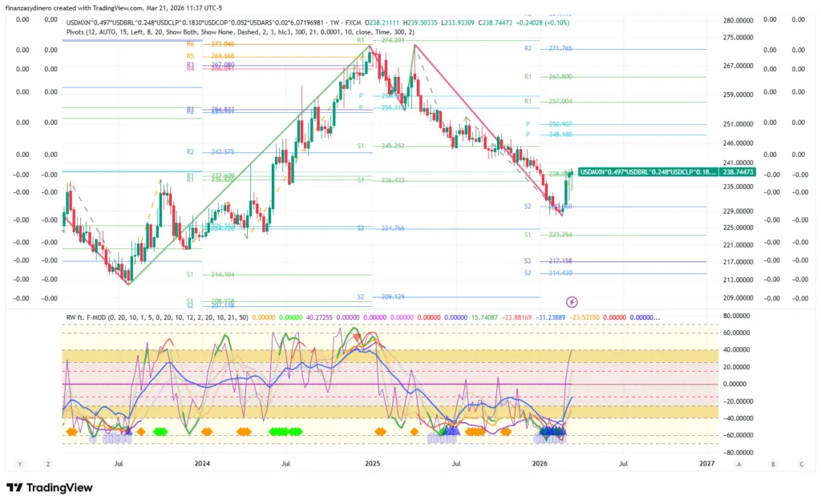Select the 2025 label on time axis
This screenshot has width=821, height=504.
[371, 464]
